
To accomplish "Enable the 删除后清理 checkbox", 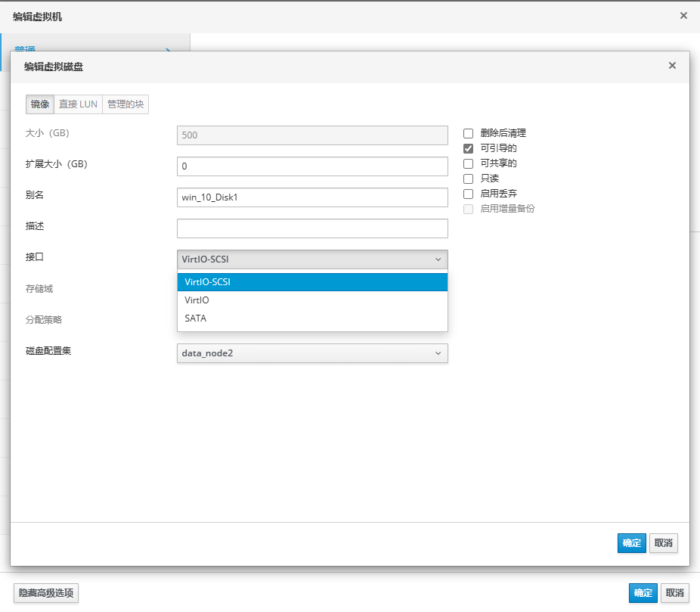I will coord(468,133).
